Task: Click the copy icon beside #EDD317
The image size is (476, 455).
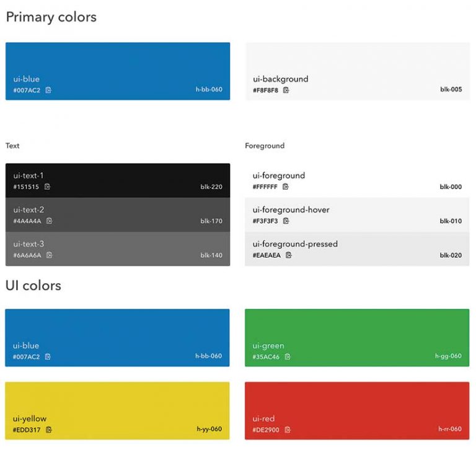Action: [49, 430]
